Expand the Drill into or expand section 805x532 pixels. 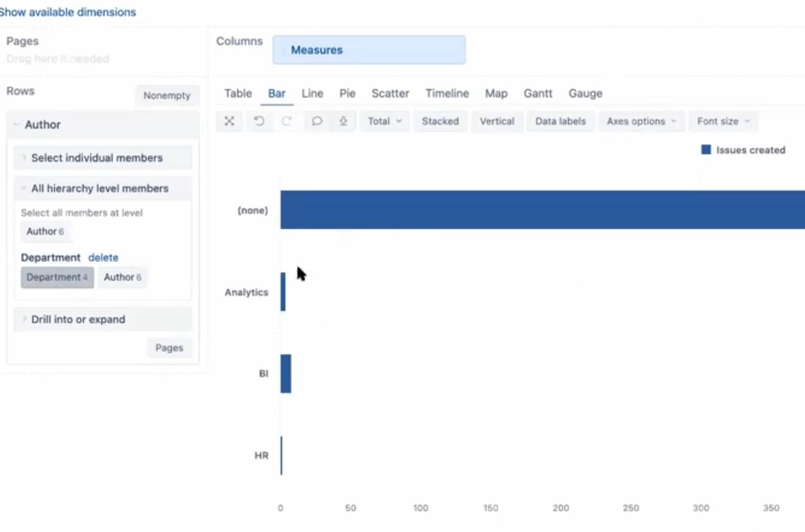pos(78,319)
